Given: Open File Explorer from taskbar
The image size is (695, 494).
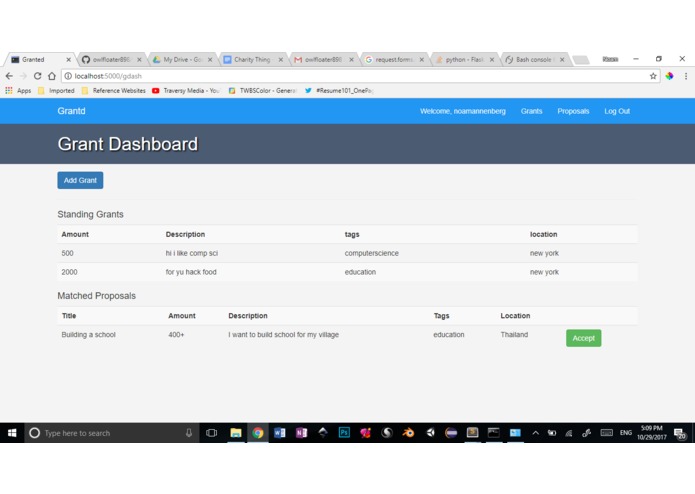Looking at the screenshot, I should coord(235,433).
